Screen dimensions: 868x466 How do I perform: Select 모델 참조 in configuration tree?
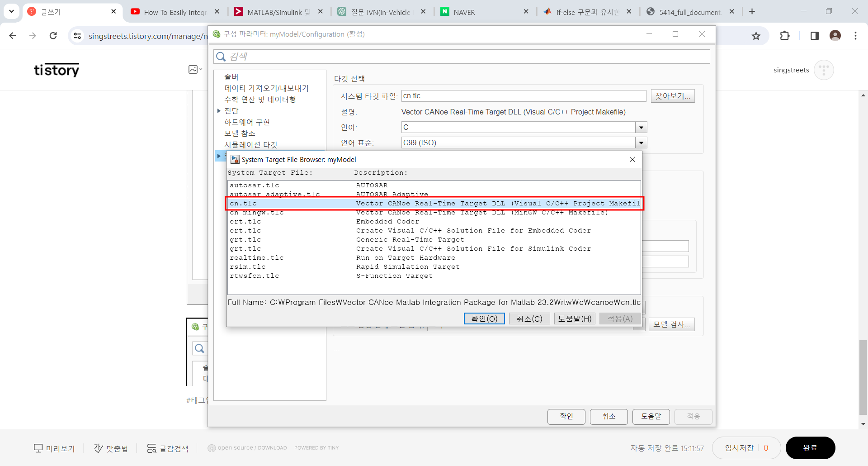pyautogui.click(x=240, y=133)
